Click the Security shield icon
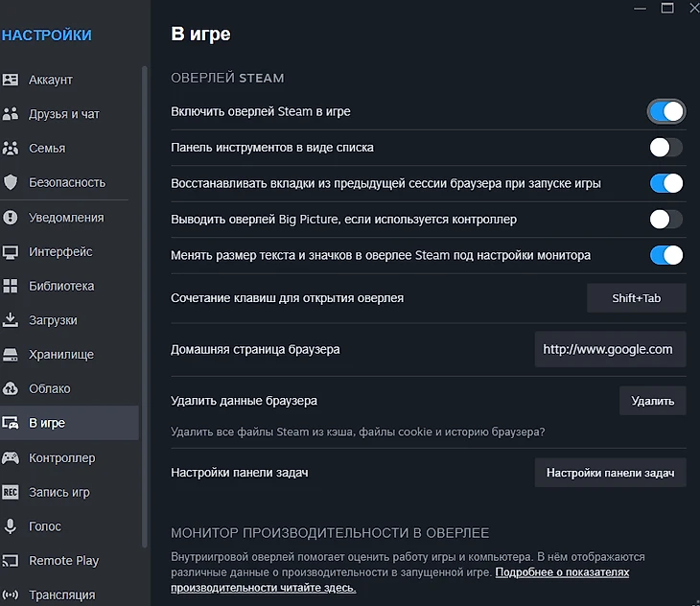Viewport: 700px width, 606px height. (12, 182)
